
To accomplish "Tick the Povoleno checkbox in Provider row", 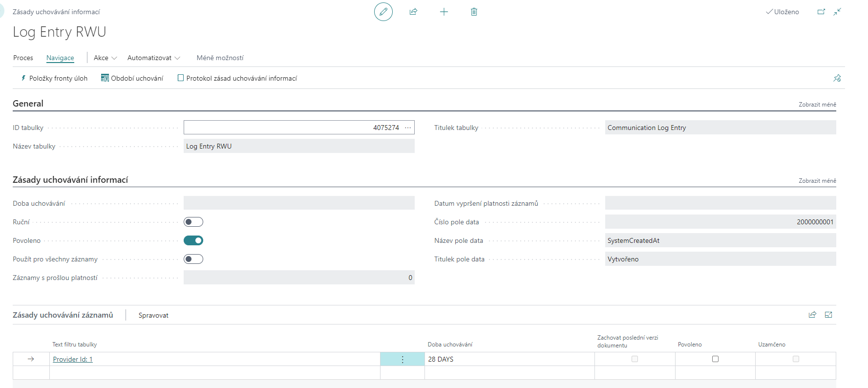I will [x=715, y=359].
